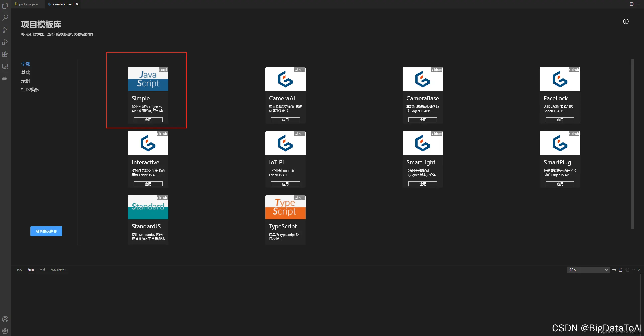Viewport: 644px width, 336px height.
Task: Apply the Simple JavaScript template
Action: [148, 120]
